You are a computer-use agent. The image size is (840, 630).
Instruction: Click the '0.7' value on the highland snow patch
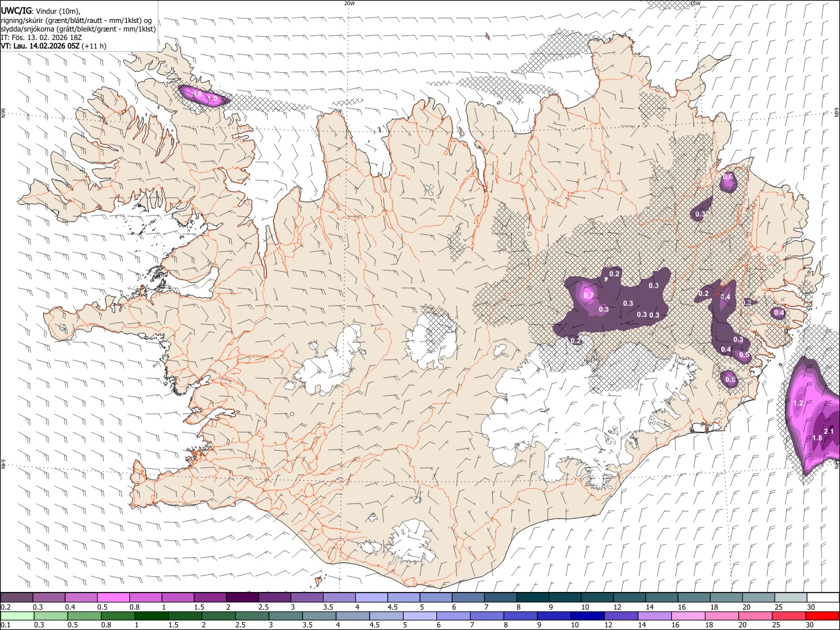(x=589, y=295)
